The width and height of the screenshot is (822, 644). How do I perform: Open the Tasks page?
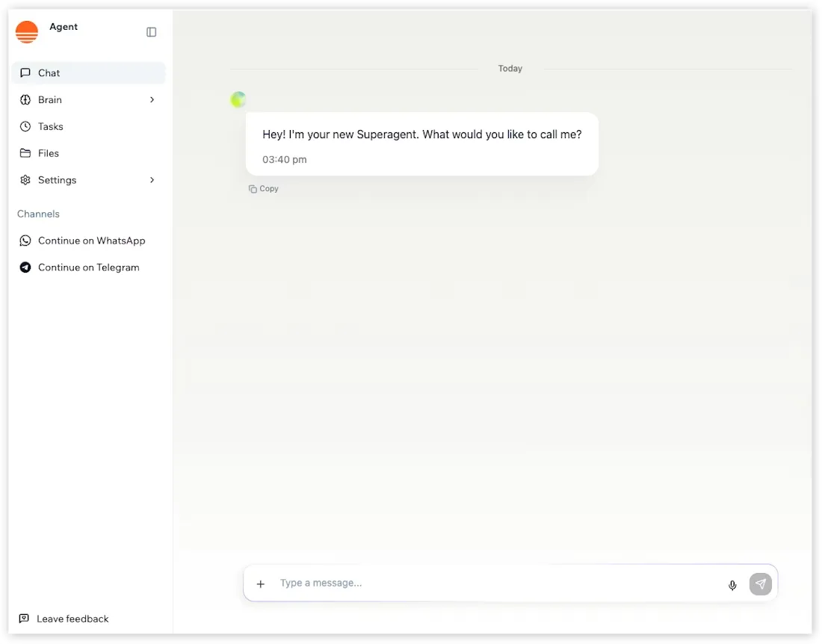88,126
